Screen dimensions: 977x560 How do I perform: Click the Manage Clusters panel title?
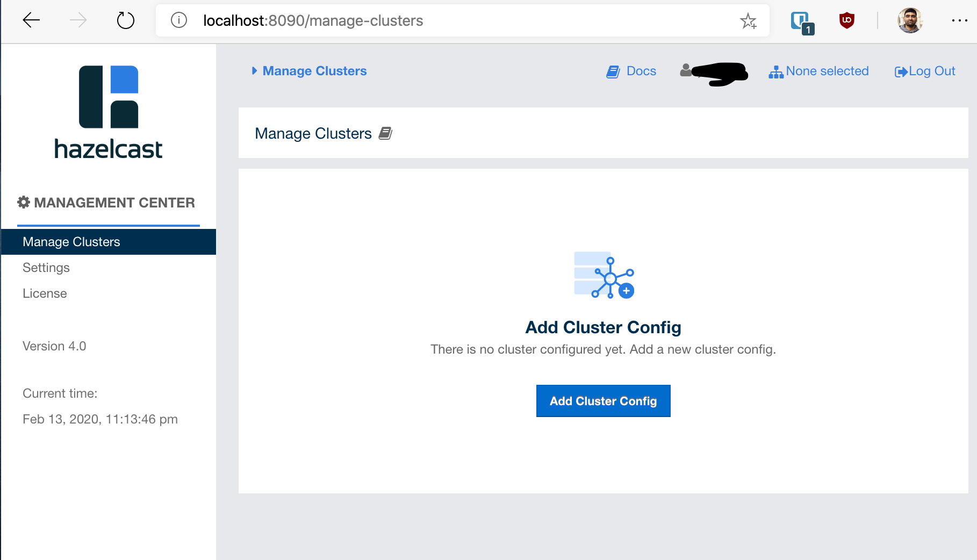coord(313,133)
